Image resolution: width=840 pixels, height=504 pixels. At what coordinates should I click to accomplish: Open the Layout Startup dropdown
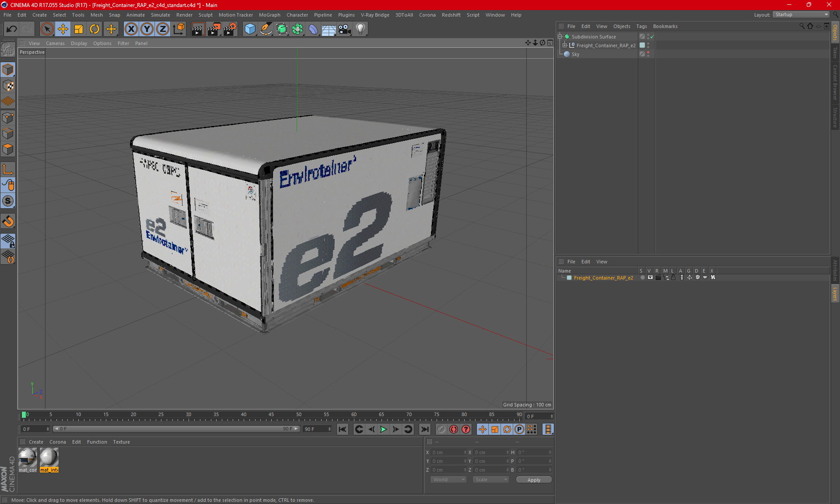(801, 14)
